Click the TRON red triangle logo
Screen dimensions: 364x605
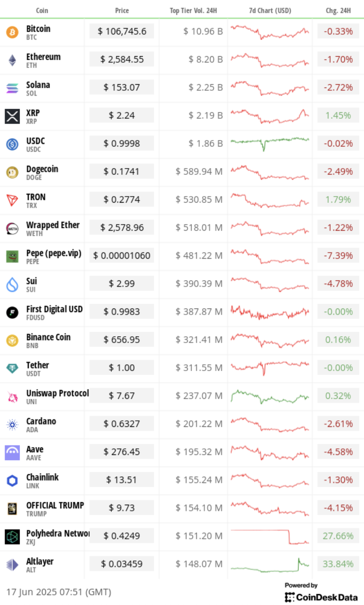point(12,200)
